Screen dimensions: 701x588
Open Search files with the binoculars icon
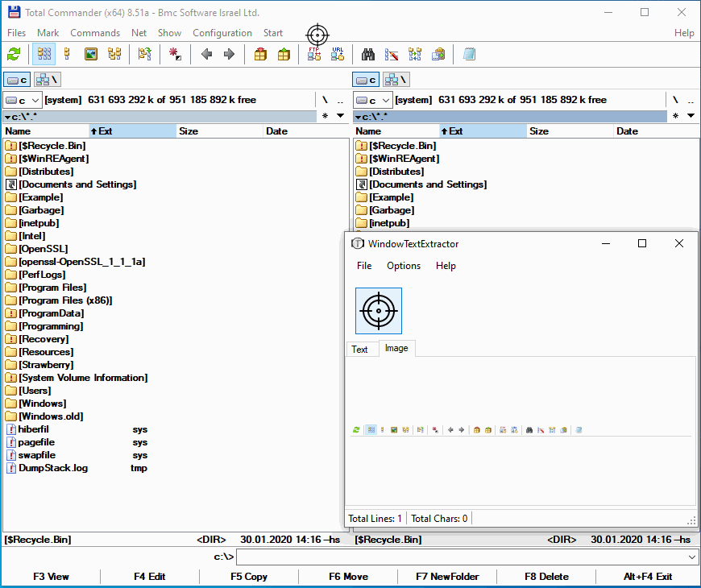pos(368,55)
